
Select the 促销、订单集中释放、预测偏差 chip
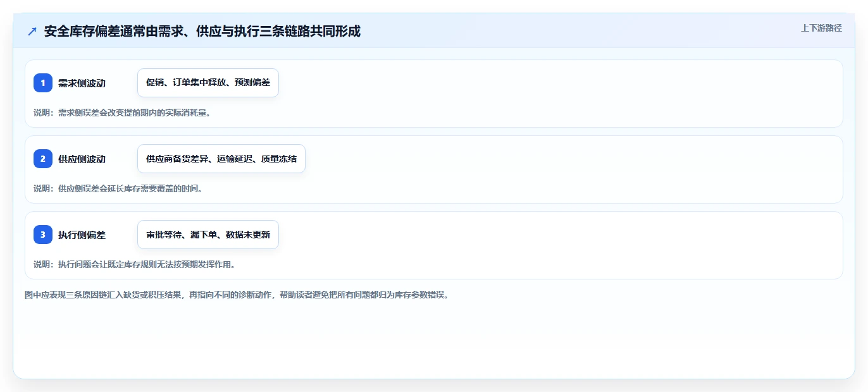point(208,83)
